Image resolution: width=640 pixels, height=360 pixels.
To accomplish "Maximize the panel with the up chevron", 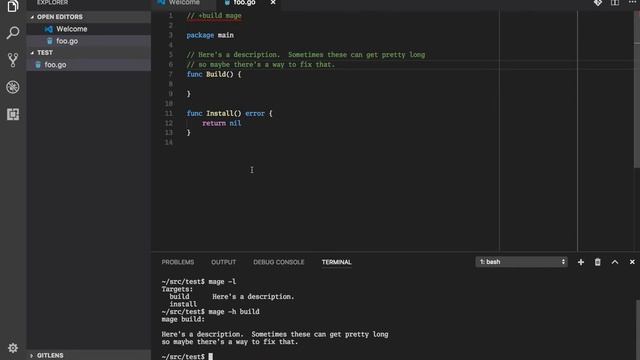I will [x=615, y=262].
